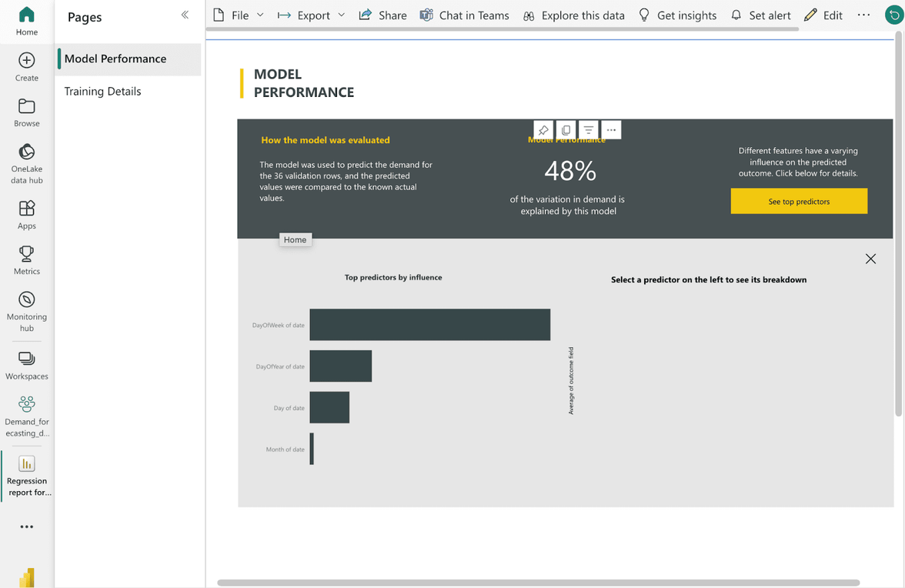This screenshot has width=905, height=588.
Task: Click the See top predictors button
Action: coord(799,201)
